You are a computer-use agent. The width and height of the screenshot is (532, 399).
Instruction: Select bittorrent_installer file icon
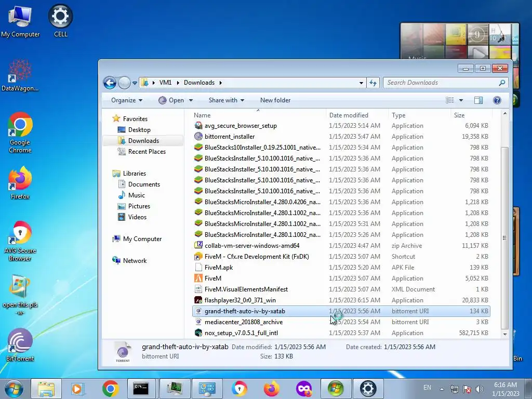click(x=198, y=137)
